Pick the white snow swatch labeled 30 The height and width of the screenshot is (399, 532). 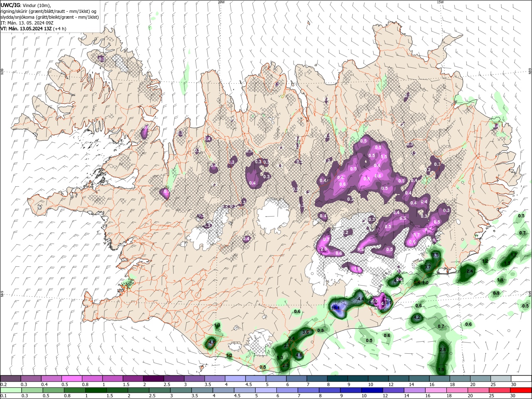point(521,379)
